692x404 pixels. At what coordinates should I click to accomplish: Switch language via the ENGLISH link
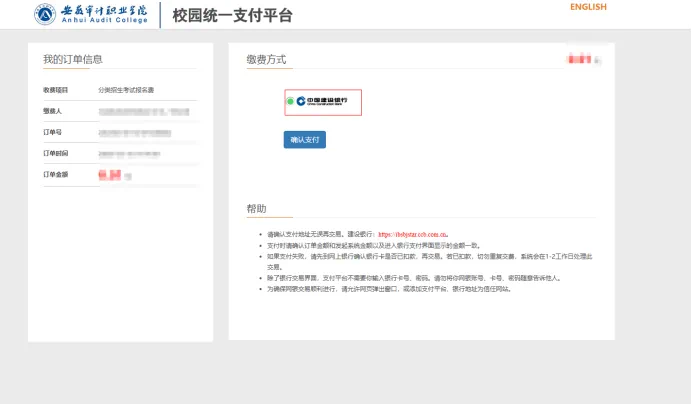coord(587,7)
